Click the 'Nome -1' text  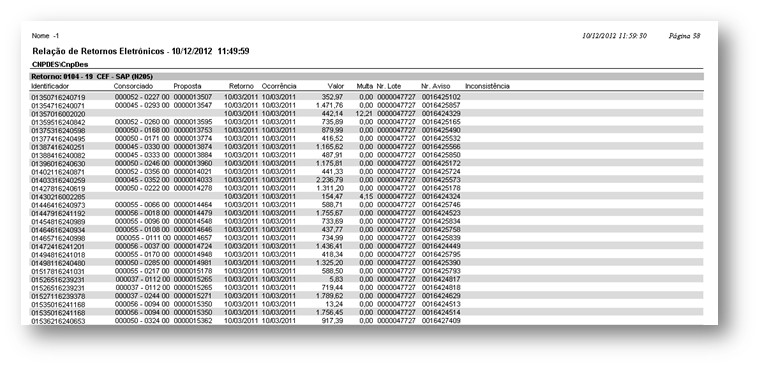tap(46, 36)
